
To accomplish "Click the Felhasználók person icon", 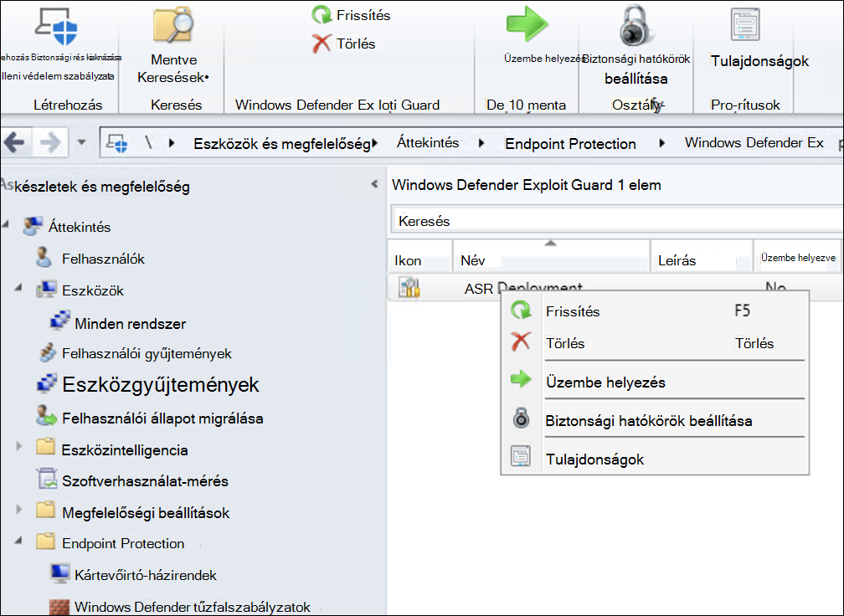I will pos(44,257).
